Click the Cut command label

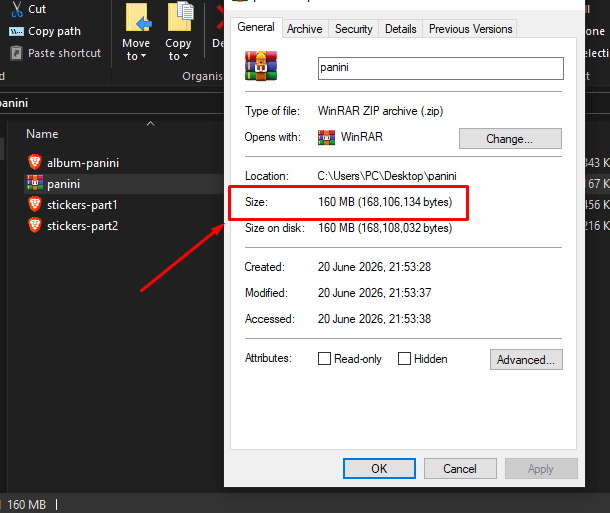pyautogui.click(x=37, y=9)
